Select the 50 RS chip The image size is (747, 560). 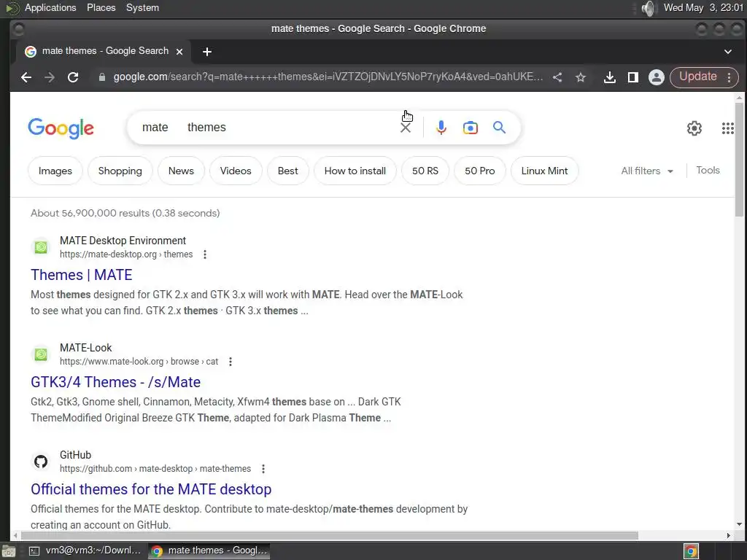(x=425, y=171)
